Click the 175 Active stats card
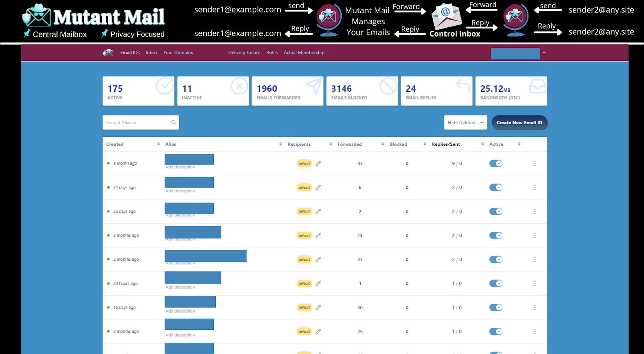 (138, 91)
